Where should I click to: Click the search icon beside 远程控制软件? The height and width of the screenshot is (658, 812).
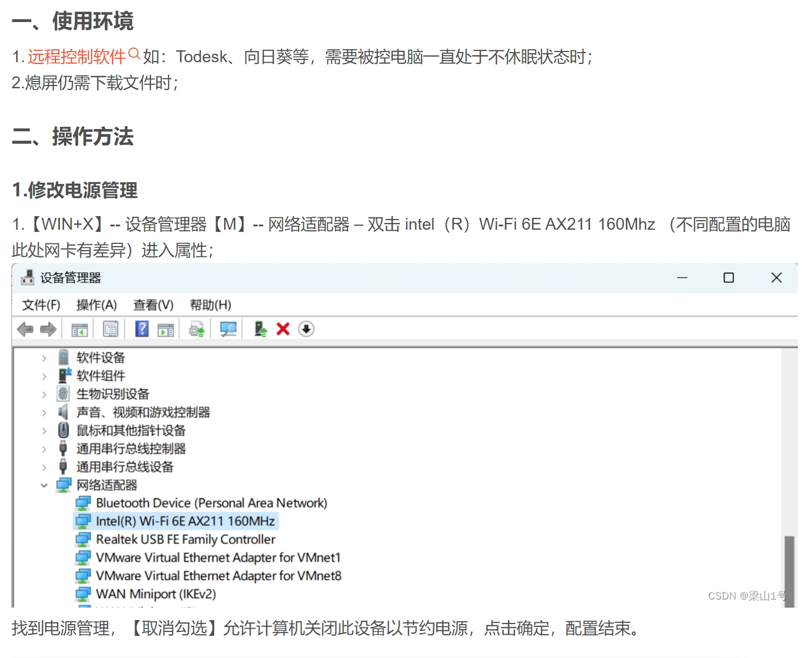click(135, 54)
